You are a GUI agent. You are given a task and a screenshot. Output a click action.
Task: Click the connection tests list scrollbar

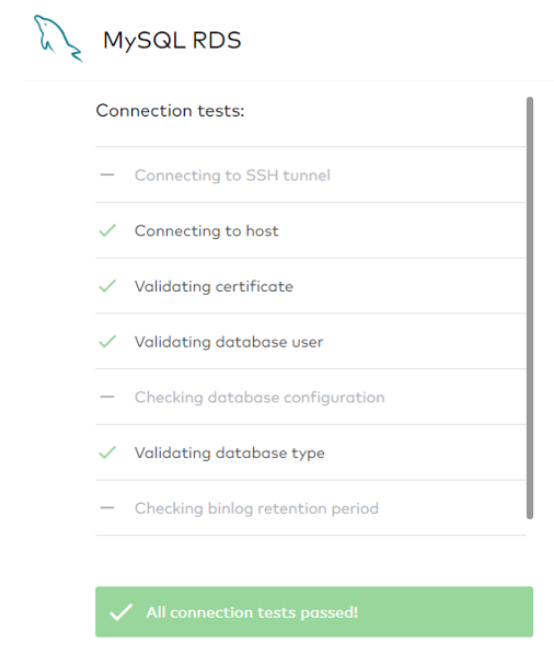[x=530, y=308]
